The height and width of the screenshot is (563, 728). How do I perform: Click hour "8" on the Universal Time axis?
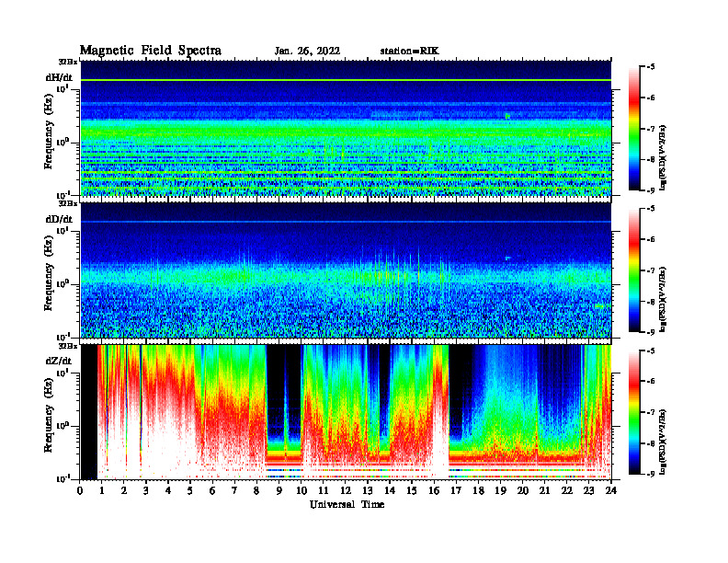tap(256, 491)
